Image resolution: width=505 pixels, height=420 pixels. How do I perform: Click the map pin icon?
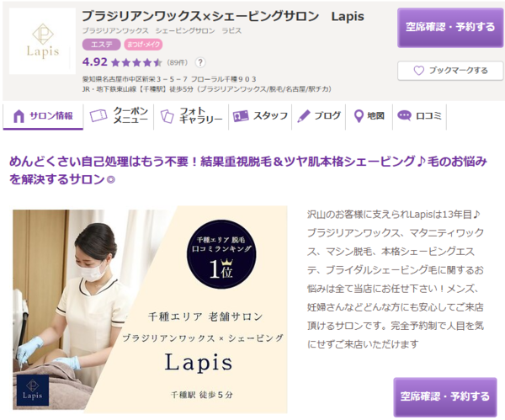coord(359,116)
